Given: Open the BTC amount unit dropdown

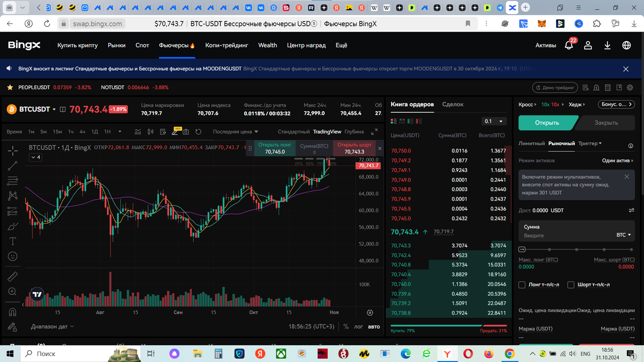Looking at the screenshot, I should click(623, 235).
